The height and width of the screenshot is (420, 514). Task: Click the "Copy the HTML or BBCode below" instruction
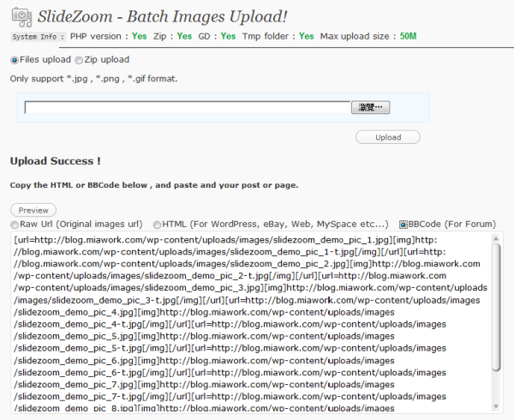pyautogui.click(x=154, y=185)
